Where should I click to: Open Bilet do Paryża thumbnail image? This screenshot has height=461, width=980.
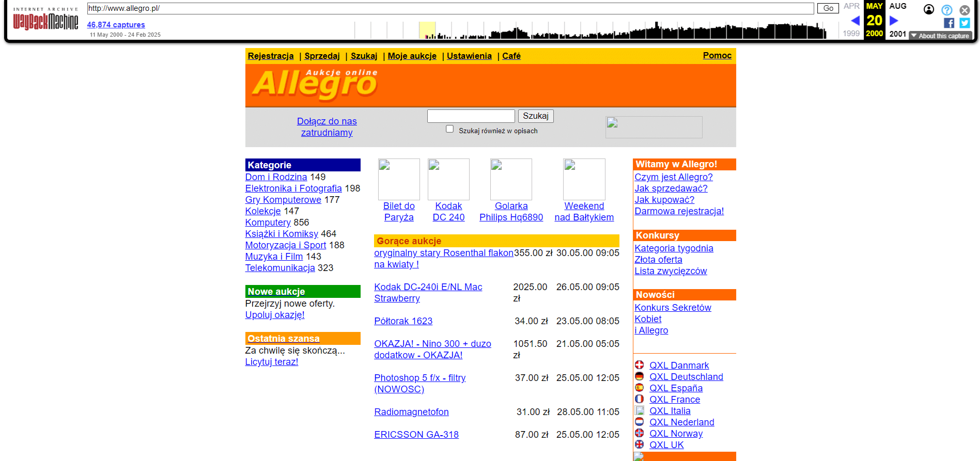399,179
